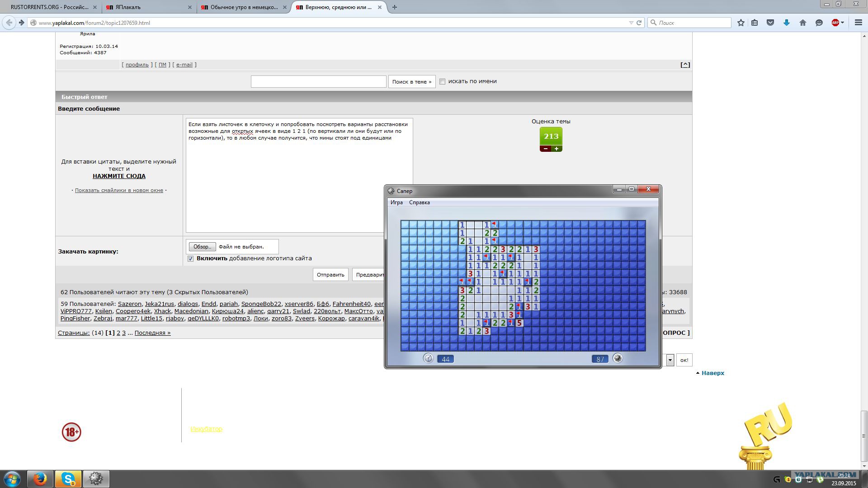
Task: Open the yellow Инкубатор link
Action: (x=206, y=429)
